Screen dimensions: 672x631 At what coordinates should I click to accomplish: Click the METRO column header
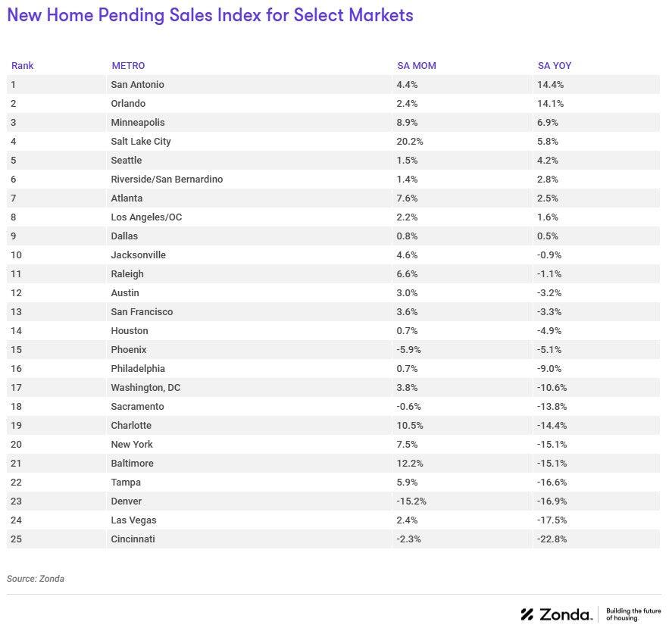[128, 66]
